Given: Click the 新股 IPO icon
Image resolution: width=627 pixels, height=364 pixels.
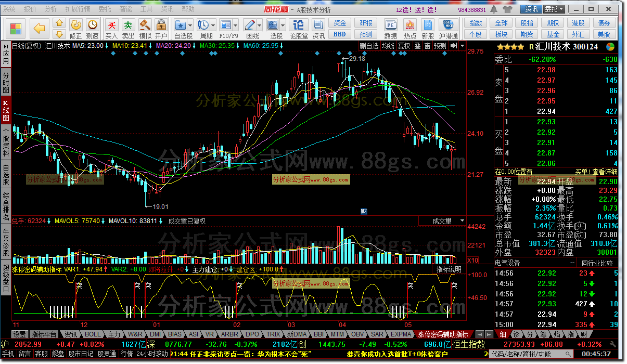Looking at the screenshot, I should click(x=428, y=24).
